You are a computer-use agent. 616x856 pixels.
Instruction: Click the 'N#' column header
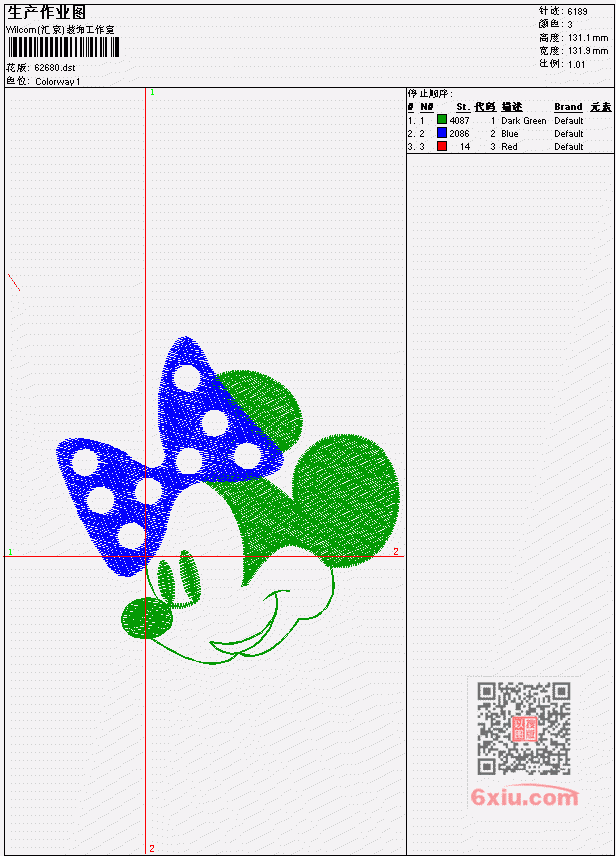pos(426,107)
